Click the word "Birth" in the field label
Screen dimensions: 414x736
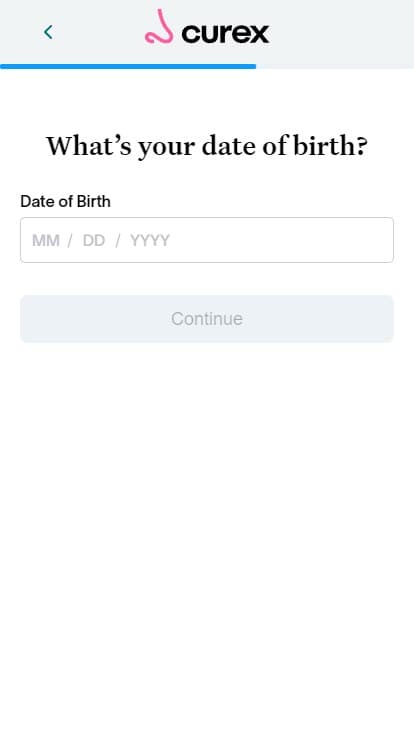(x=94, y=201)
